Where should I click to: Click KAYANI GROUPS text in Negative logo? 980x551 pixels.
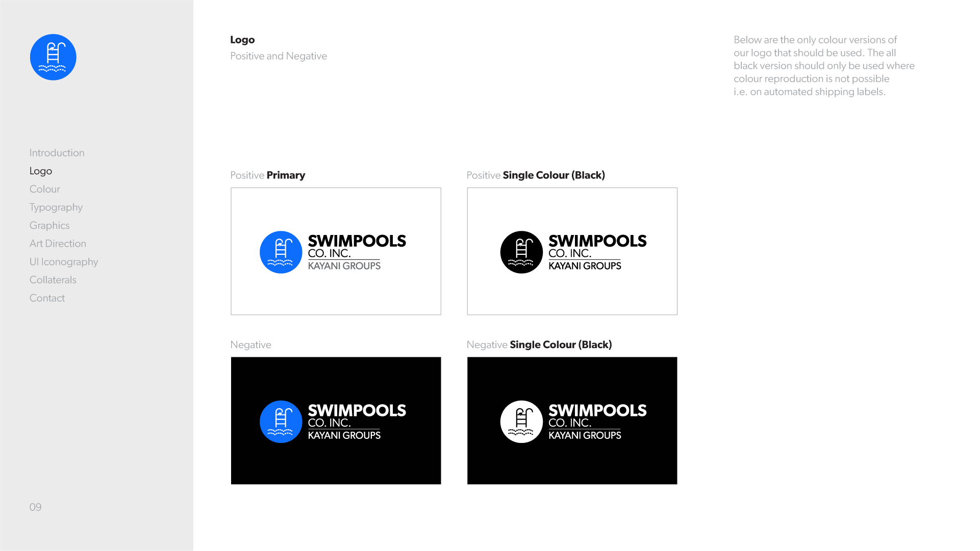(x=344, y=435)
